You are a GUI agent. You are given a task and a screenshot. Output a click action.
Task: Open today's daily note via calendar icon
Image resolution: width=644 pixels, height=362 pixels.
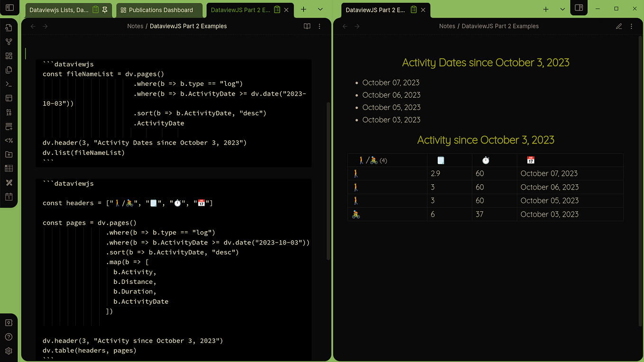9,197
